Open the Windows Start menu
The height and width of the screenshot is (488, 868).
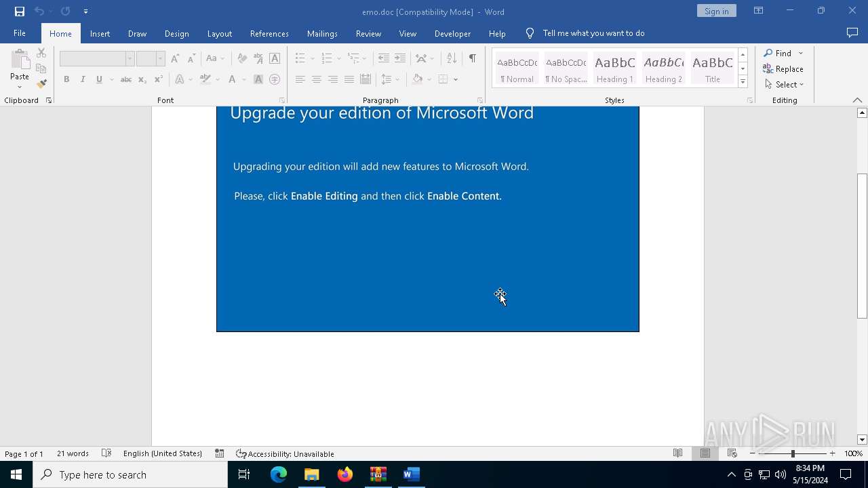click(x=16, y=474)
